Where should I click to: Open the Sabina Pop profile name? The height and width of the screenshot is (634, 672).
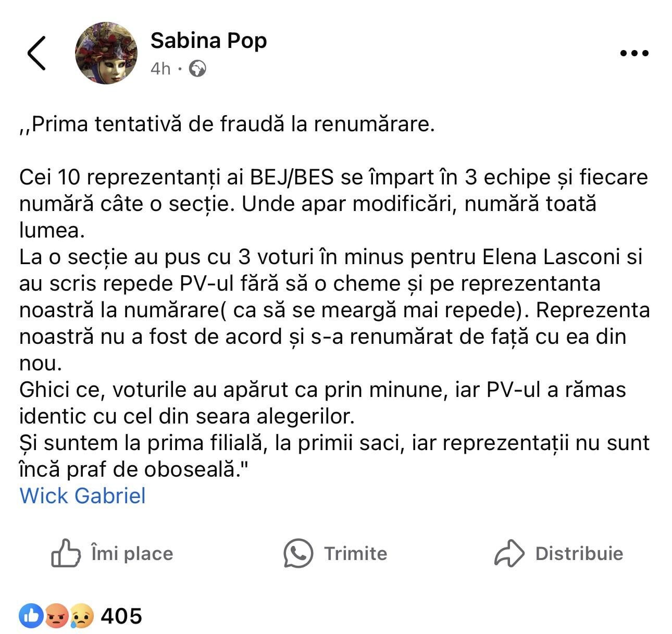coord(208,41)
